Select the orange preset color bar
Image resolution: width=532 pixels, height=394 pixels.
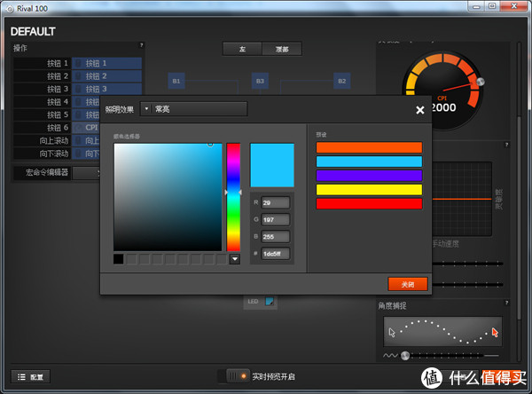(x=369, y=147)
